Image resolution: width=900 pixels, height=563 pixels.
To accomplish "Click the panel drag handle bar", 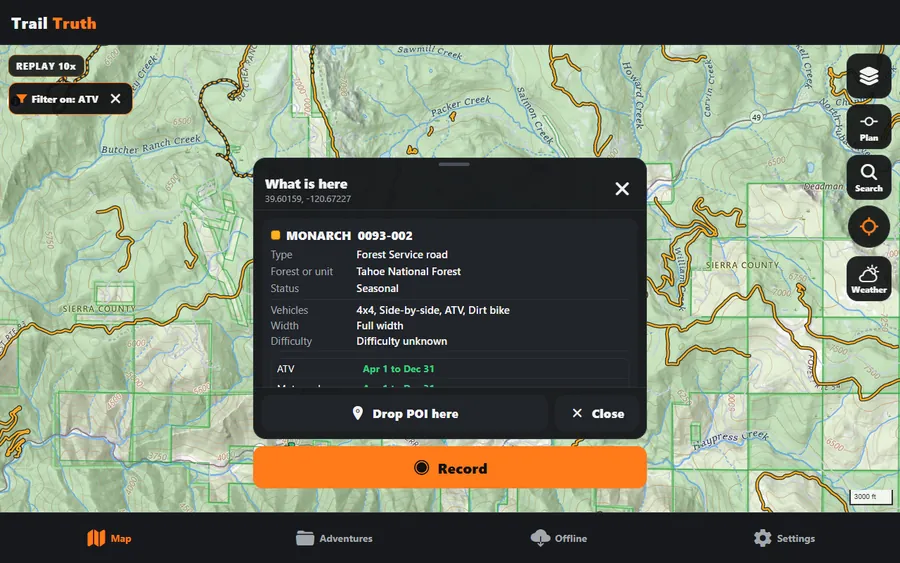I will pyautogui.click(x=454, y=164).
